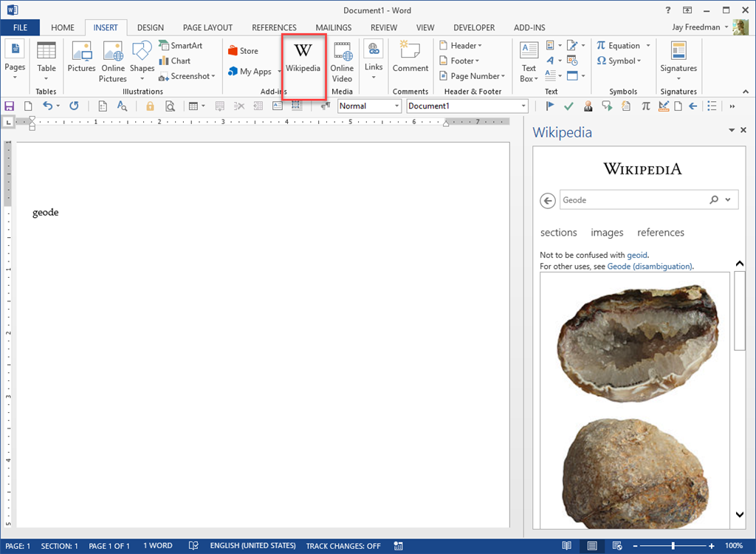The height and width of the screenshot is (554, 756).
Task: Insert Date and Time icon
Action: (572, 61)
